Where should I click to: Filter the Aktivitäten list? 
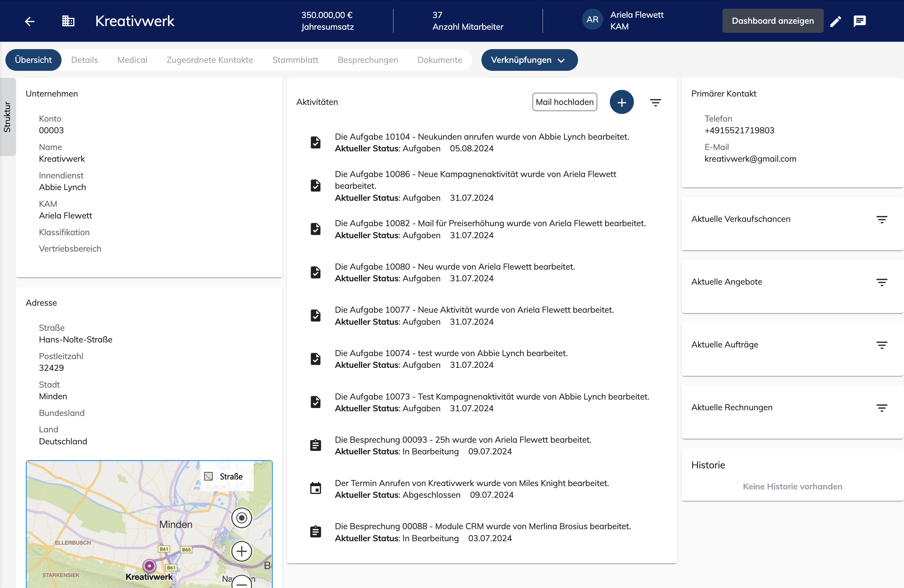click(655, 103)
